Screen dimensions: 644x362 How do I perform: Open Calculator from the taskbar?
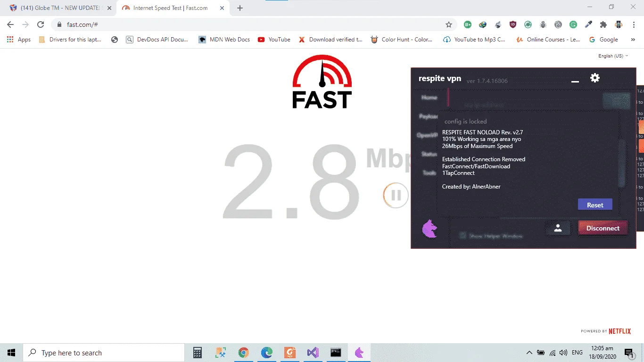tap(198, 353)
